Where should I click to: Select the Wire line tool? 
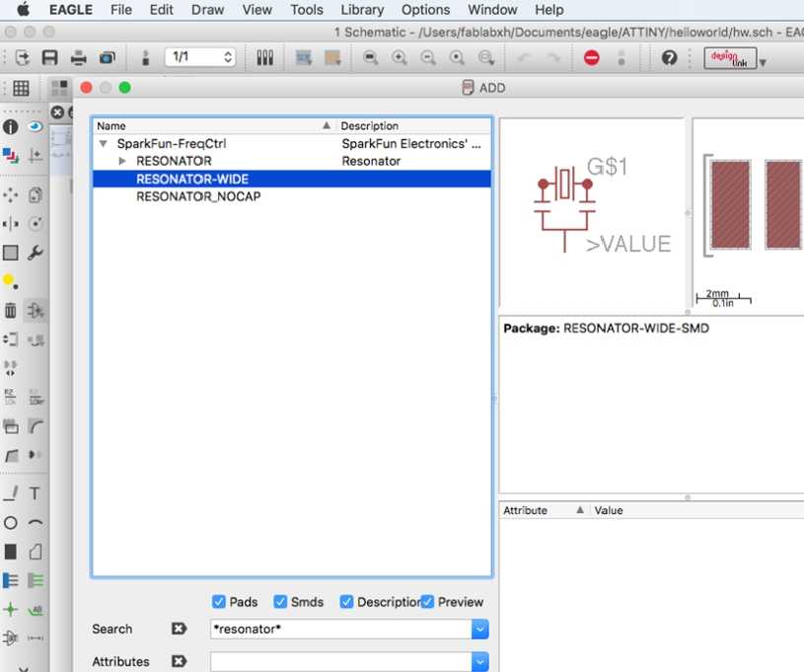[x=11, y=493]
